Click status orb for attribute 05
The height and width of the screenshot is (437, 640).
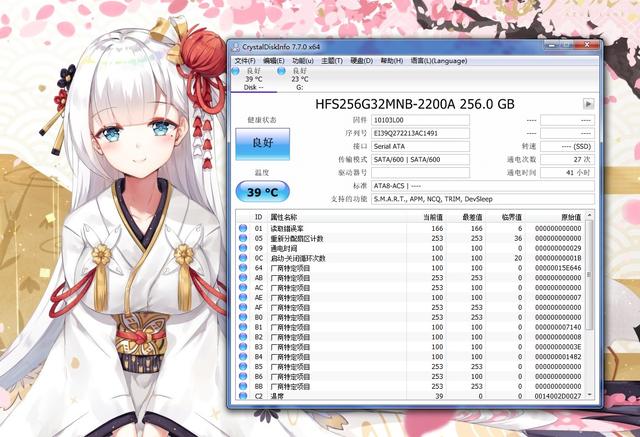click(243, 238)
